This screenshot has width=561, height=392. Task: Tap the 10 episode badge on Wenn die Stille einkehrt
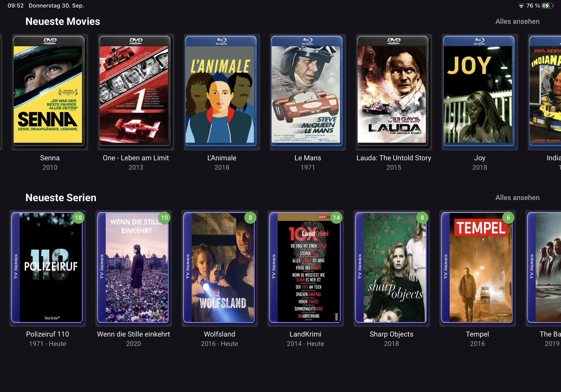(164, 218)
